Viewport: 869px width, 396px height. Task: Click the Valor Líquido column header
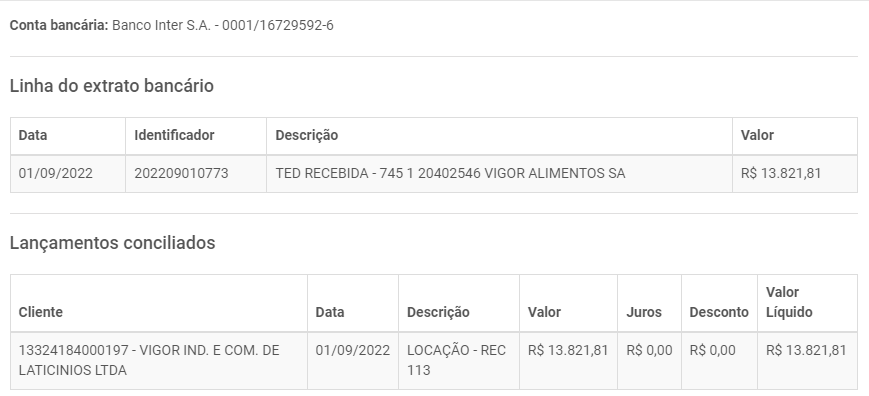point(789,302)
